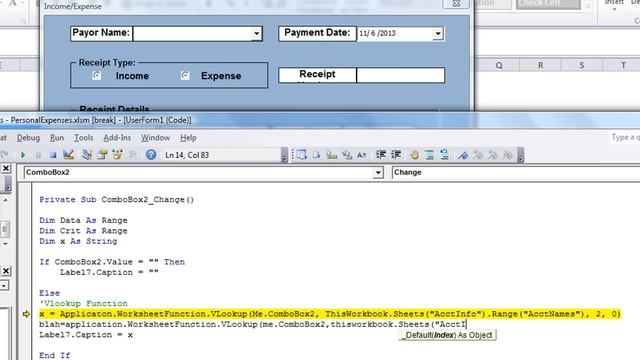The height and width of the screenshot is (360, 640).
Task: Click the List Constants icon
Action: 317,155
